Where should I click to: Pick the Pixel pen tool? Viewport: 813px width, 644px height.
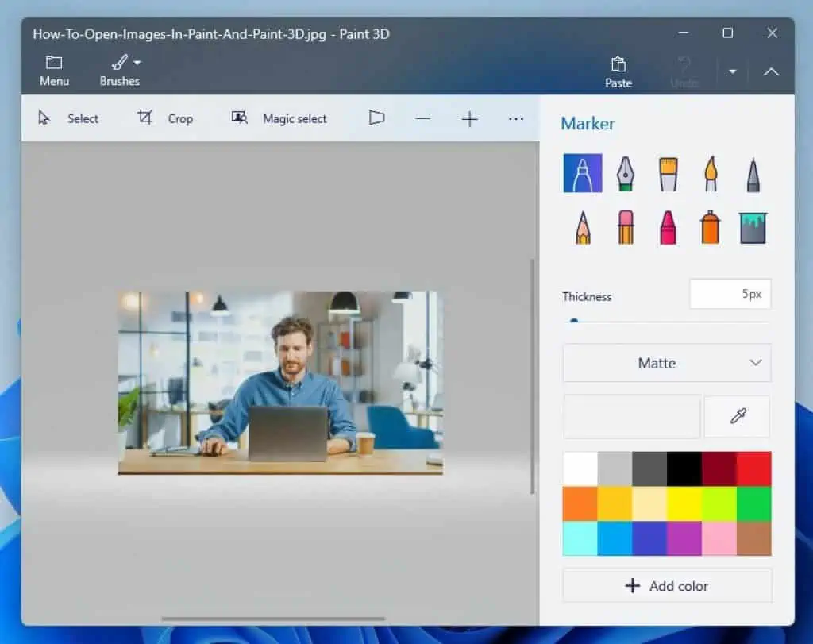(x=753, y=173)
